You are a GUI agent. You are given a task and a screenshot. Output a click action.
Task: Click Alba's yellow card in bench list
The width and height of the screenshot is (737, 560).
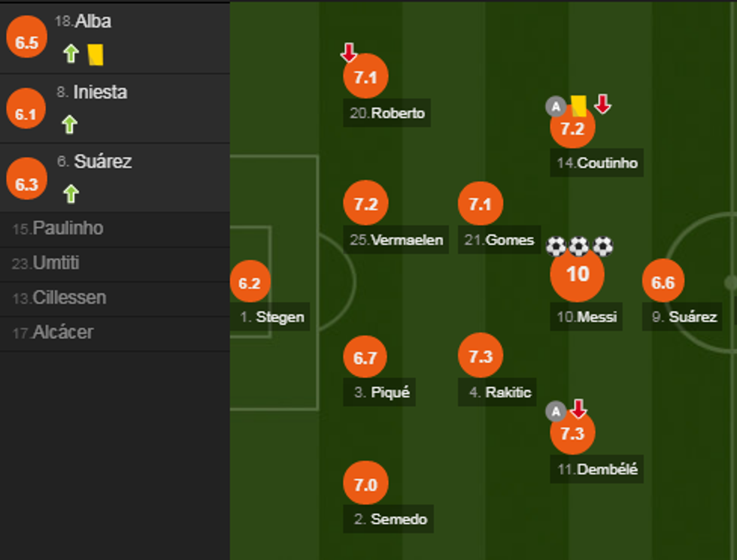(x=96, y=53)
